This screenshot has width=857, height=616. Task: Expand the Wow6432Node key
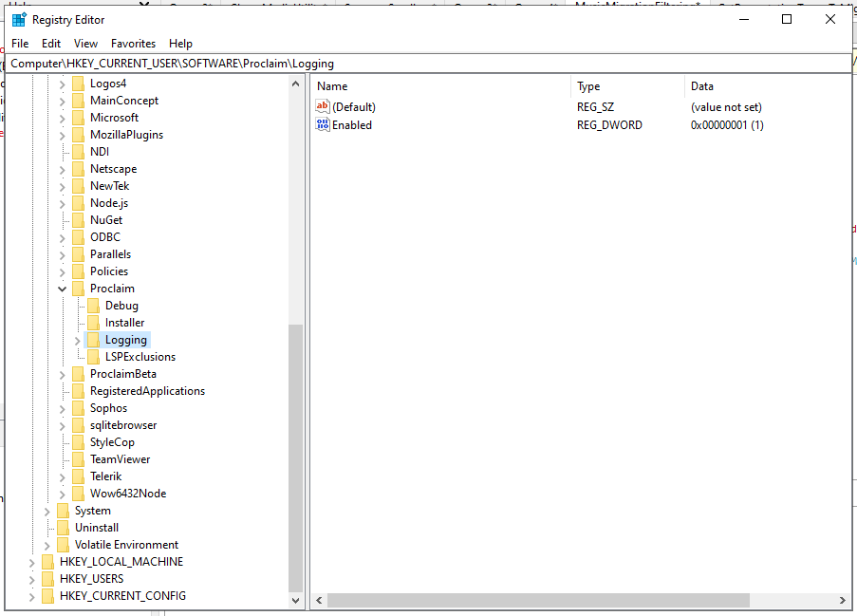(x=63, y=495)
